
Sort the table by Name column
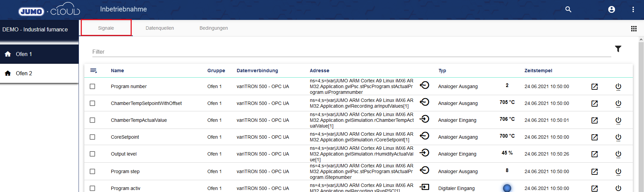click(x=117, y=71)
